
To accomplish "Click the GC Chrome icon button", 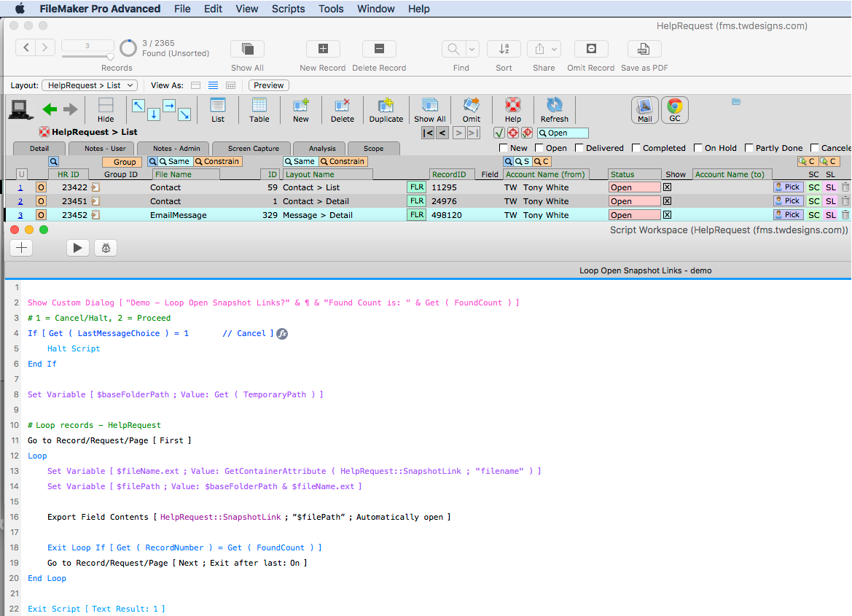I will [675, 110].
